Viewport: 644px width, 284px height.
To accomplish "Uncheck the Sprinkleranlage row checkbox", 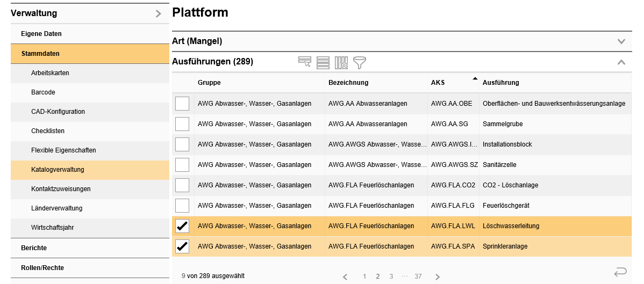I will coord(183,246).
